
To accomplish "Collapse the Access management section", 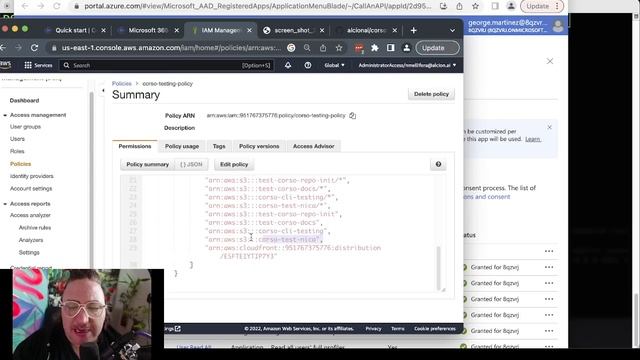I will click(5, 116).
